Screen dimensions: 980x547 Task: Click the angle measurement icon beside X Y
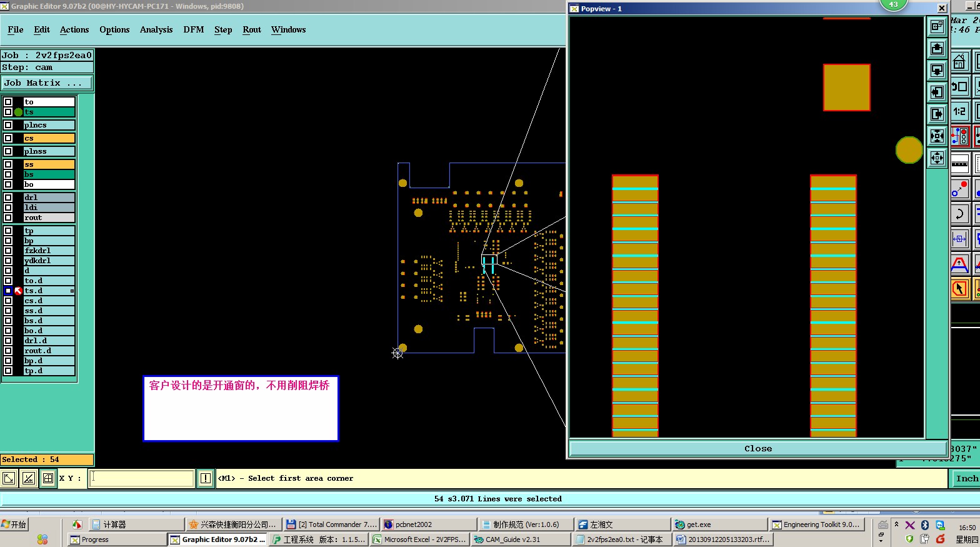pos(28,478)
